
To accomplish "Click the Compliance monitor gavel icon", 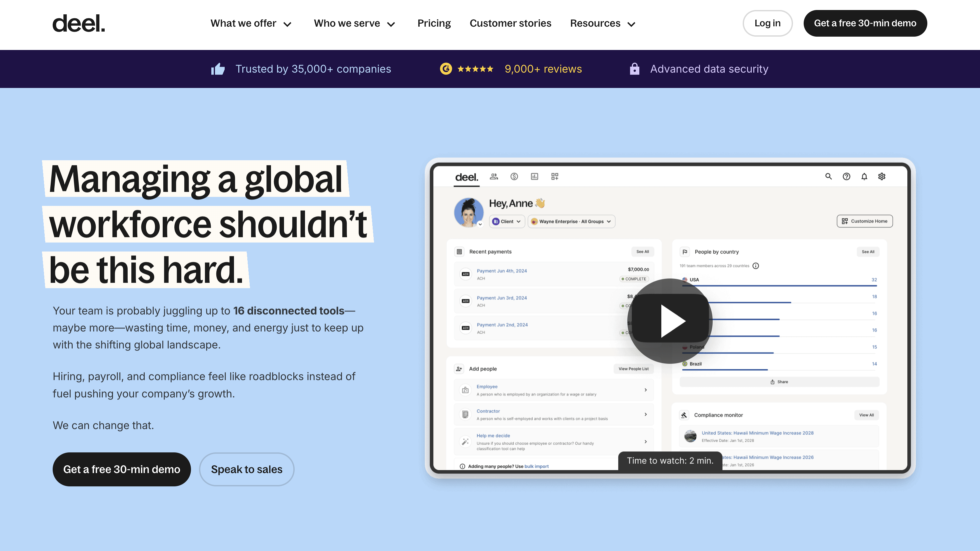I will pyautogui.click(x=684, y=415).
